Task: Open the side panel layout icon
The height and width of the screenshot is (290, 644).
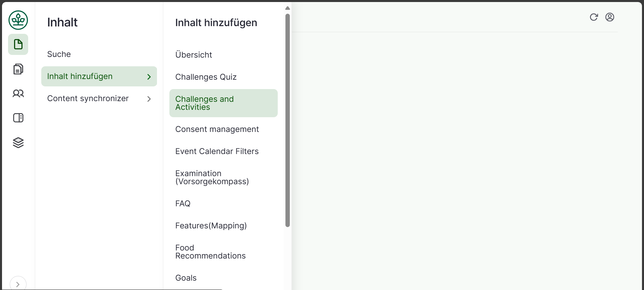Action: click(x=18, y=118)
